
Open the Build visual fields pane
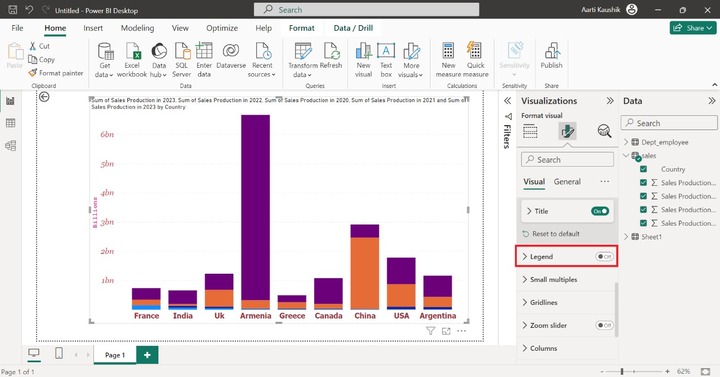pos(530,131)
